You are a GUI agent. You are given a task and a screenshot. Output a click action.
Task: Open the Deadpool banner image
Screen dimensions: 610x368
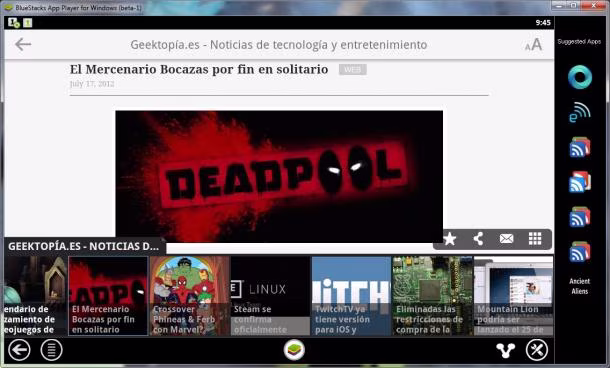pyautogui.click(x=279, y=176)
